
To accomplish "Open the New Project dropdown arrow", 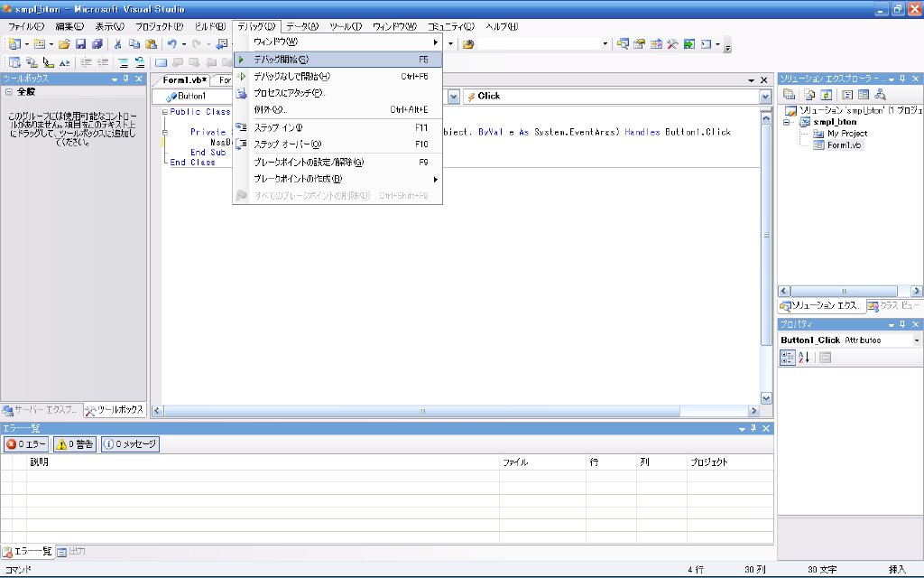I will (26, 44).
